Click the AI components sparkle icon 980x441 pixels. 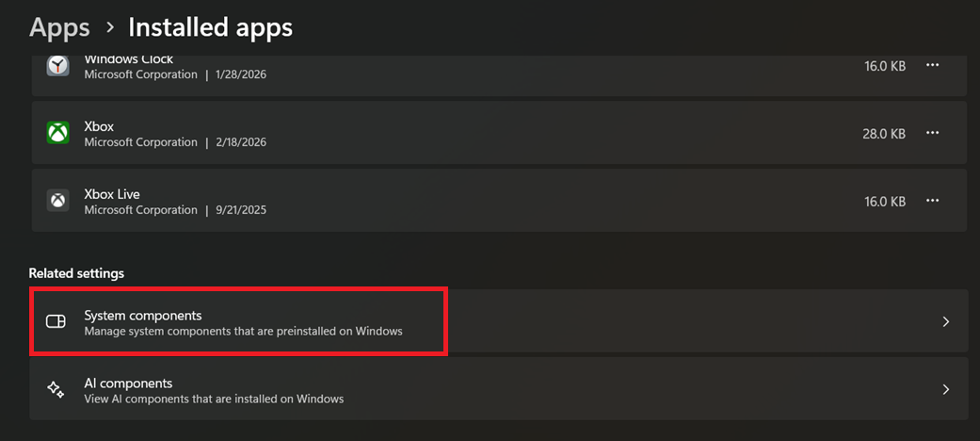click(x=56, y=390)
